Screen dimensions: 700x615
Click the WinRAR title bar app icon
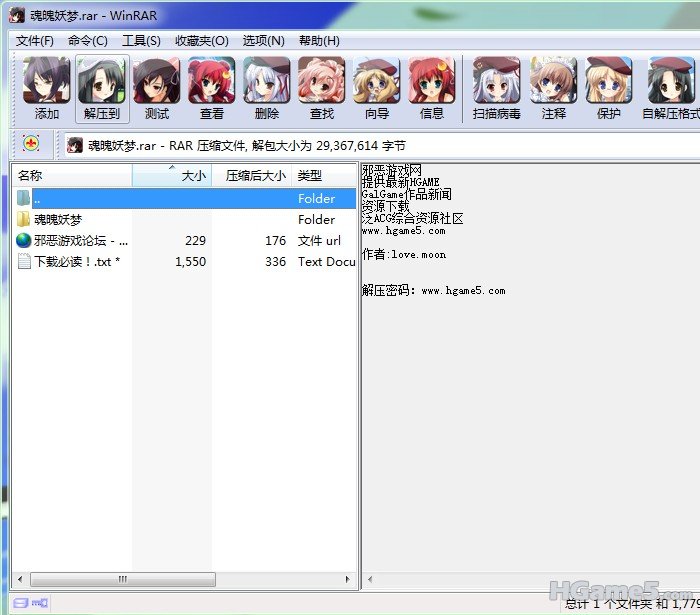(17, 15)
